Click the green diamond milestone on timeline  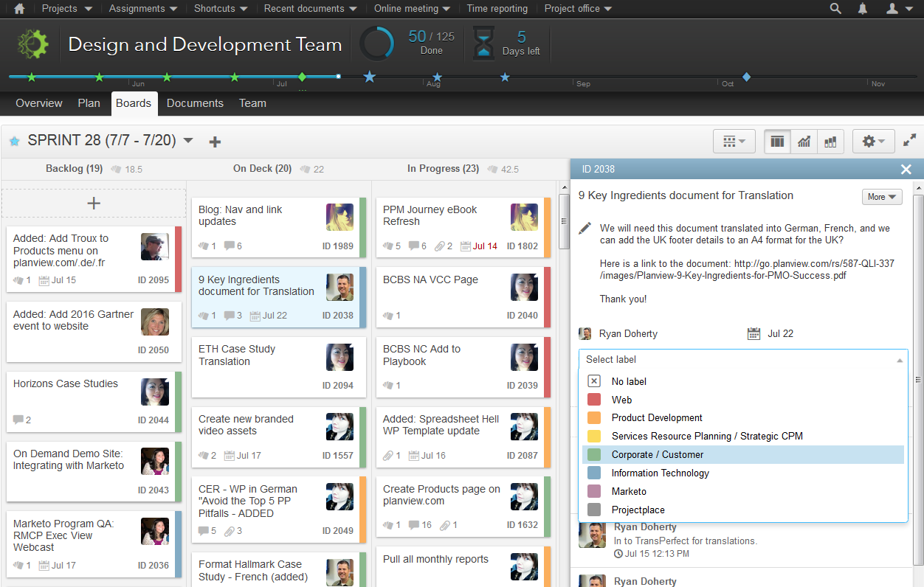coord(302,77)
